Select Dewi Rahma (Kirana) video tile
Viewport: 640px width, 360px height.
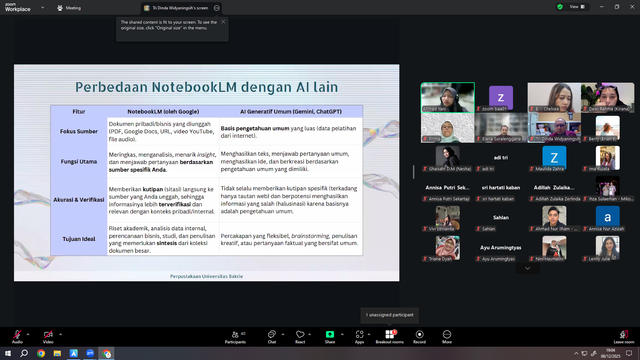coord(608,98)
